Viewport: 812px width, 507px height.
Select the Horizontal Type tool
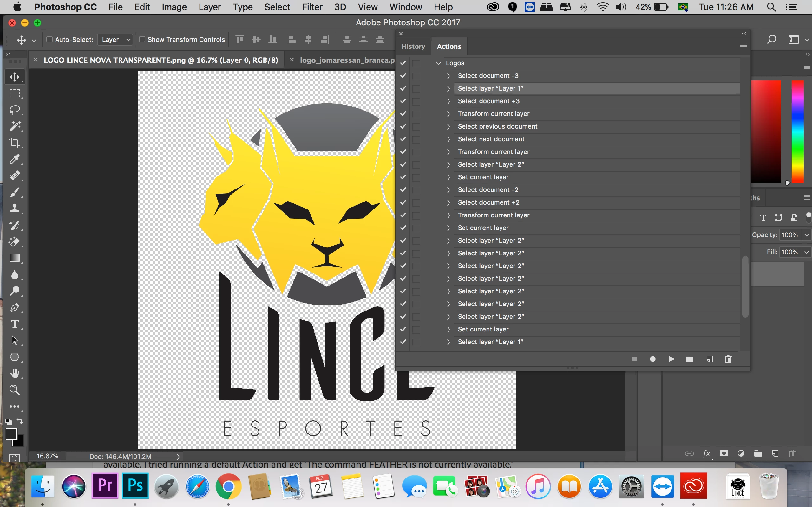[x=14, y=324]
